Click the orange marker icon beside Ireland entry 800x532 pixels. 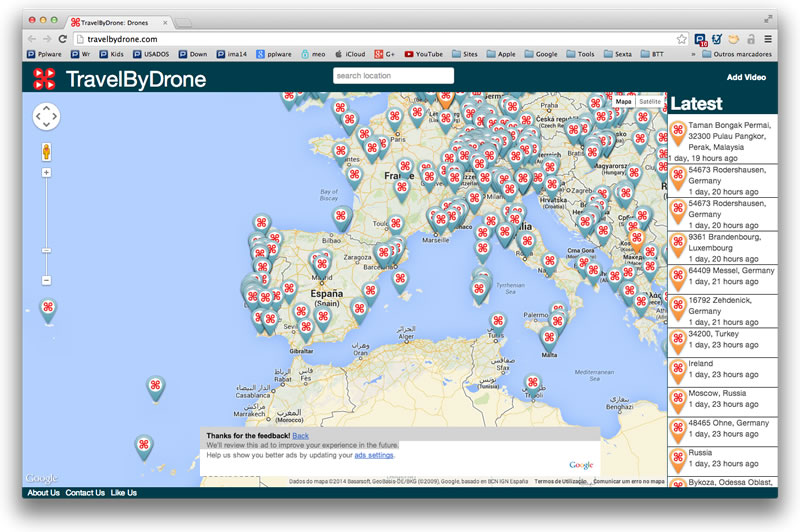(678, 371)
